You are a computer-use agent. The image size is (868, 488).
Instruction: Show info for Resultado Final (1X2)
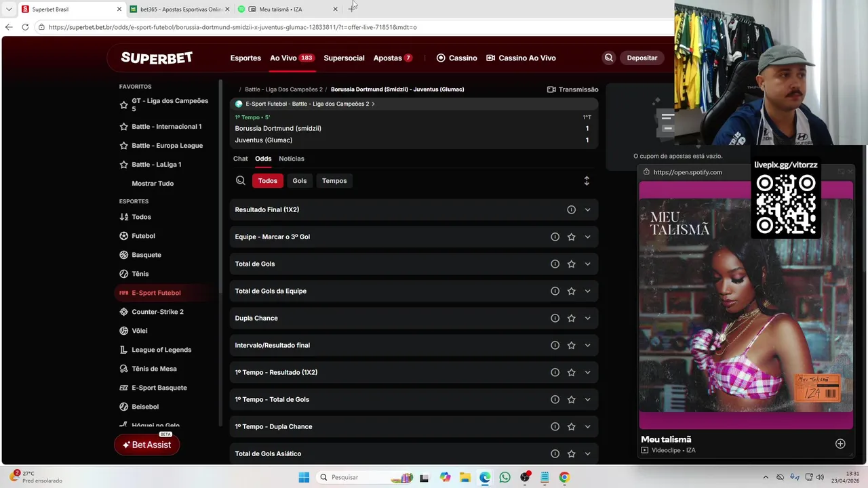(571, 209)
